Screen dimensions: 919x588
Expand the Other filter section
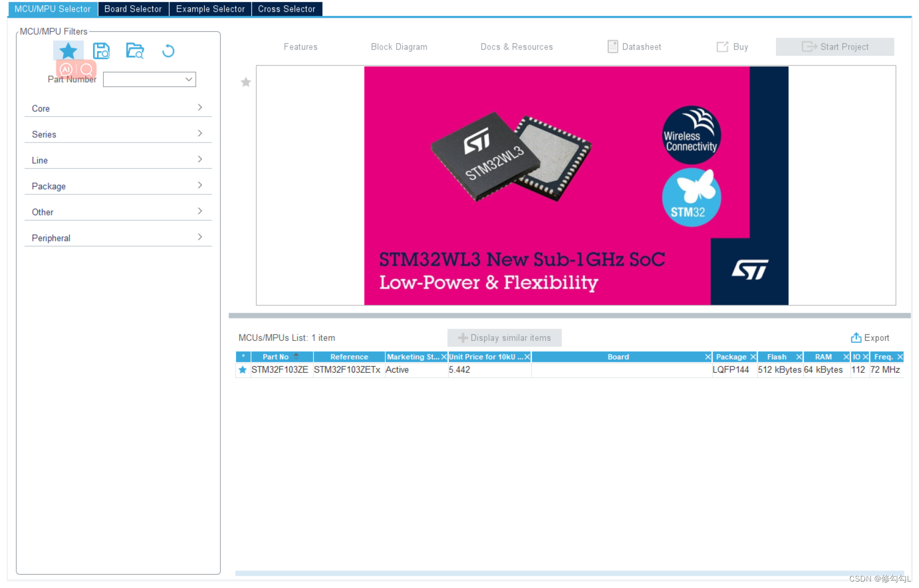118,212
